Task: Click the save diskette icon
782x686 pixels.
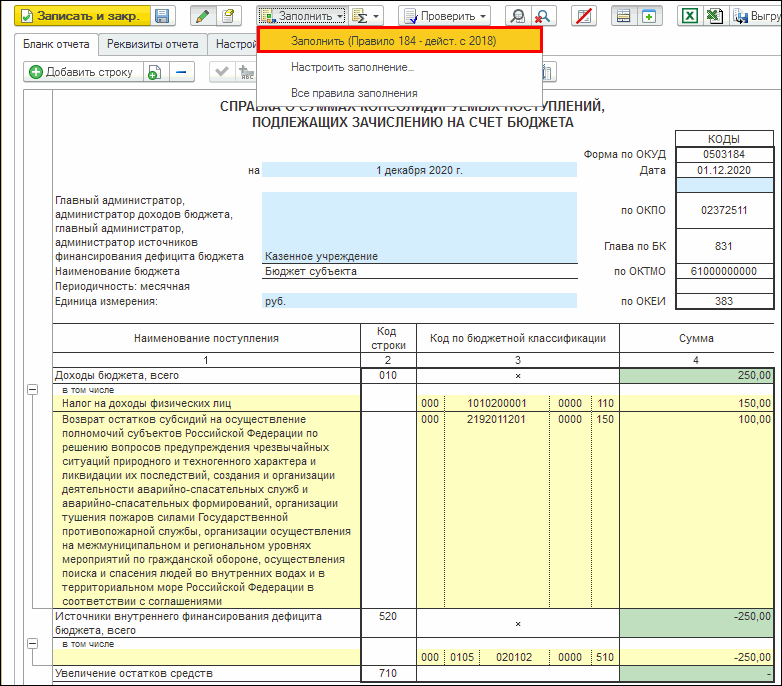Action: pyautogui.click(x=163, y=16)
